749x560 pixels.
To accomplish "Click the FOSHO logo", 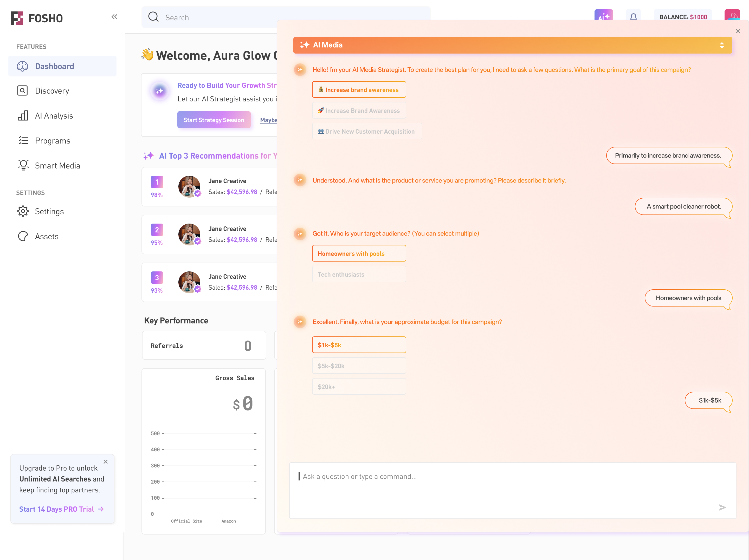I will [x=37, y=18].
